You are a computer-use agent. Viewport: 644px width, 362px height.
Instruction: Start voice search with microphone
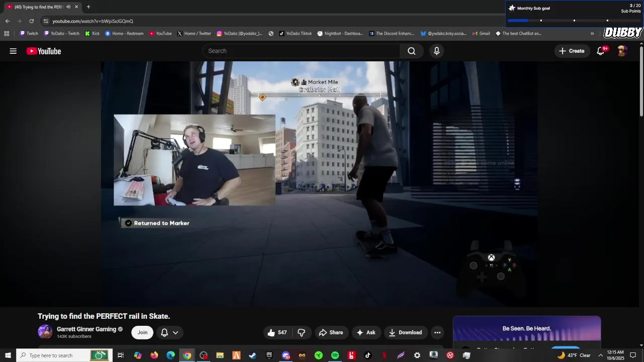437,51
